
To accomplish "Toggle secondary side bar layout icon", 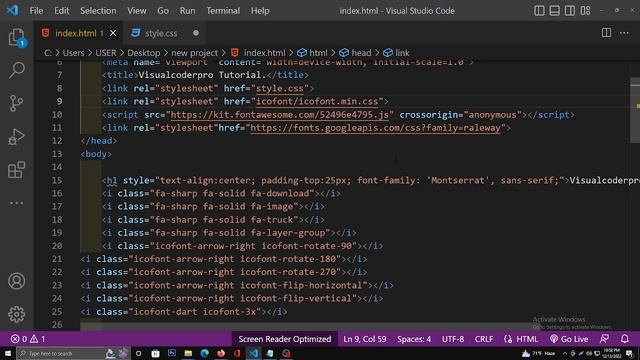I will (570, 11).
